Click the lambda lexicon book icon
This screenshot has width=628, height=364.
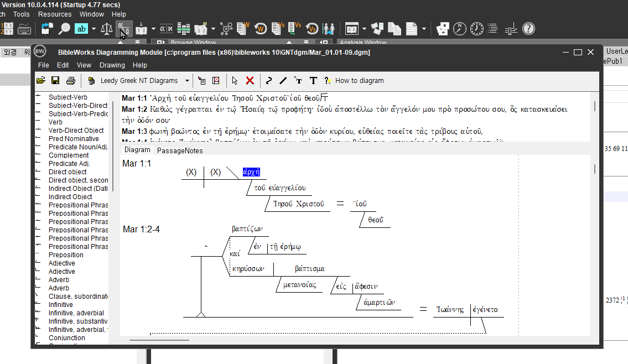tap(141, 28)
